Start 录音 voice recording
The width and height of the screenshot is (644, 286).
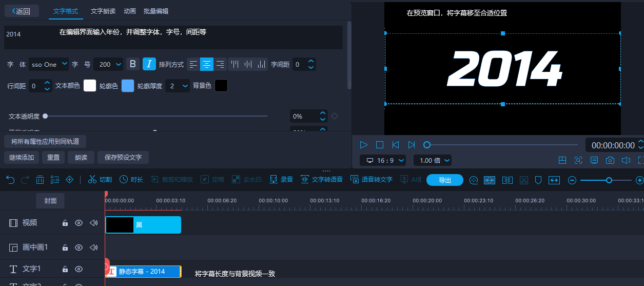pyautogui.click(x=281, y=180)
